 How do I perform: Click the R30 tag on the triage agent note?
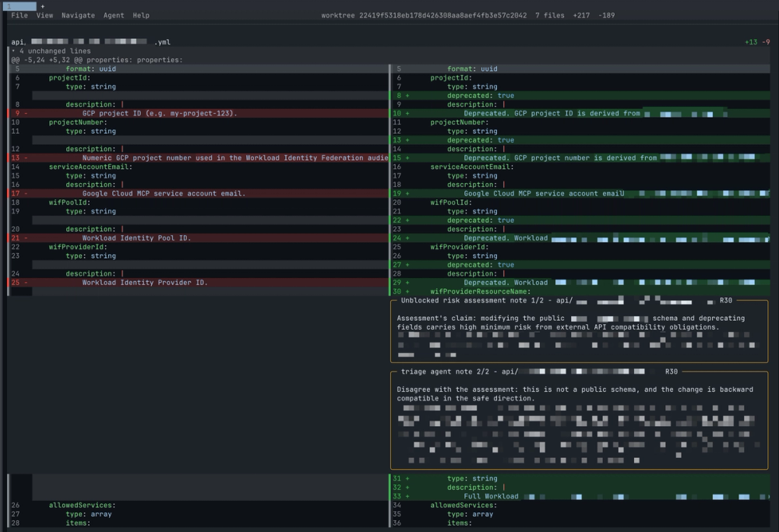tap(671, 372)
